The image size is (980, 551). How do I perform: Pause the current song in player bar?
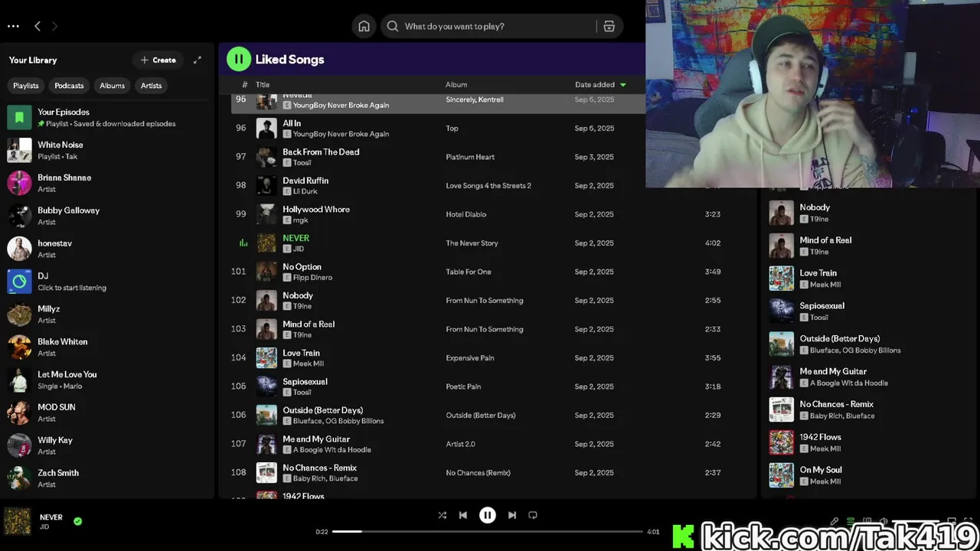[488, 515]
